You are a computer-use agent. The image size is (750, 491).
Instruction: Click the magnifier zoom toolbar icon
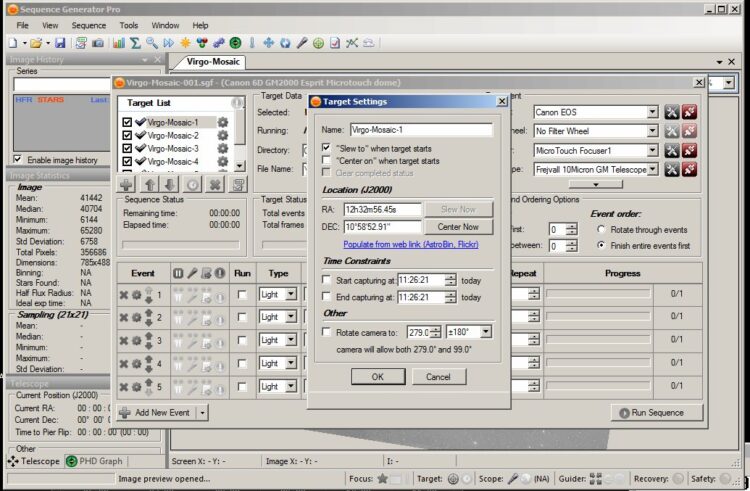152,43
